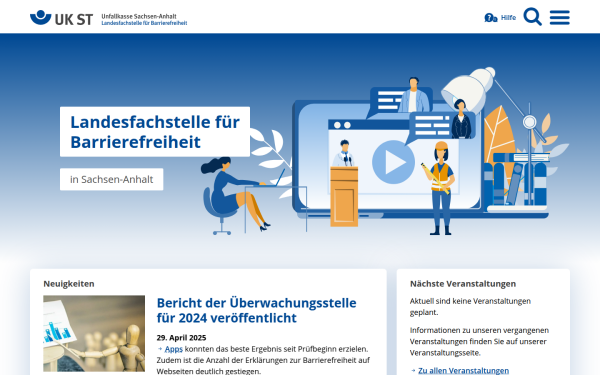Click the small arrow icon before 'Apps'
This screenshot has width=600, height=375.
click(x=160, y=349)
